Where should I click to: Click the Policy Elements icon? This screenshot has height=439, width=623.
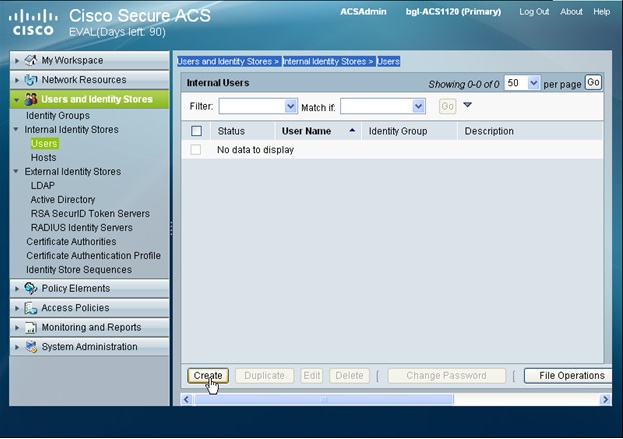pos(31,288)
